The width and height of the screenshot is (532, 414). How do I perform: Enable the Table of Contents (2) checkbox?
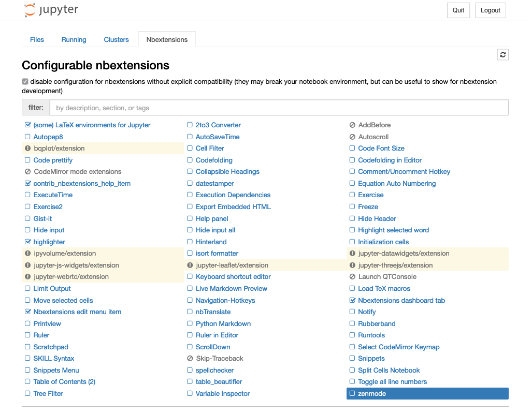click(x=27, y=381)
